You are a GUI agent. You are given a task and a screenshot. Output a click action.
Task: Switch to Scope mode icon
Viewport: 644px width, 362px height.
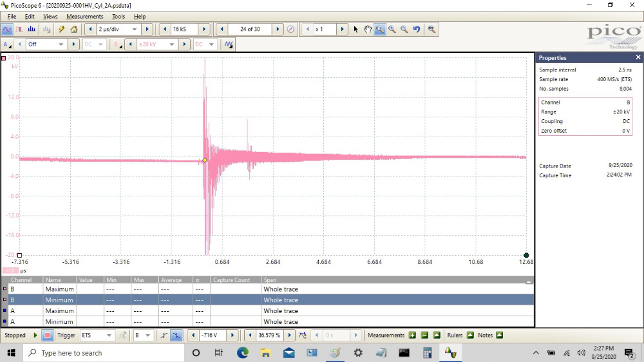(x=7, y=29)
